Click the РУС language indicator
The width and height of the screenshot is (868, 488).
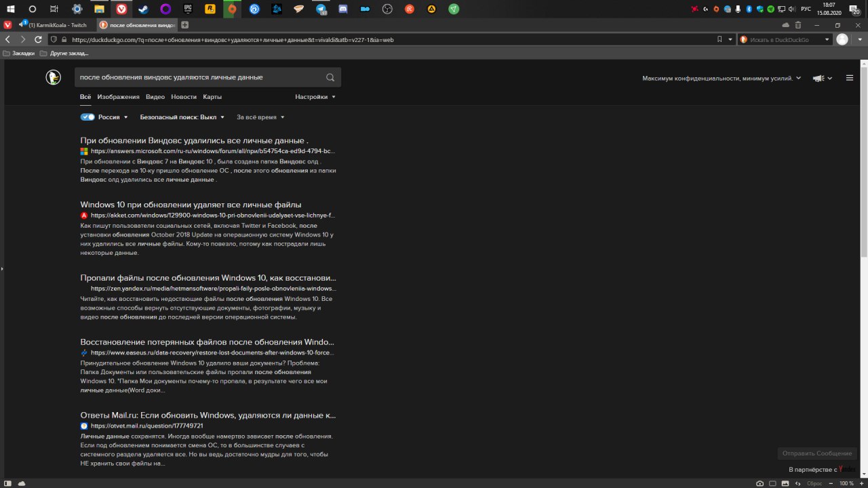pyautogui.click(x=806, y=9)
